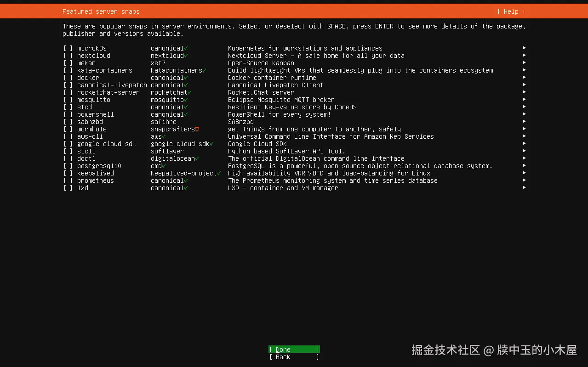Click verified checkmark beside aws publisher
This screenshot has height=367, width=588.
[164, 136]
